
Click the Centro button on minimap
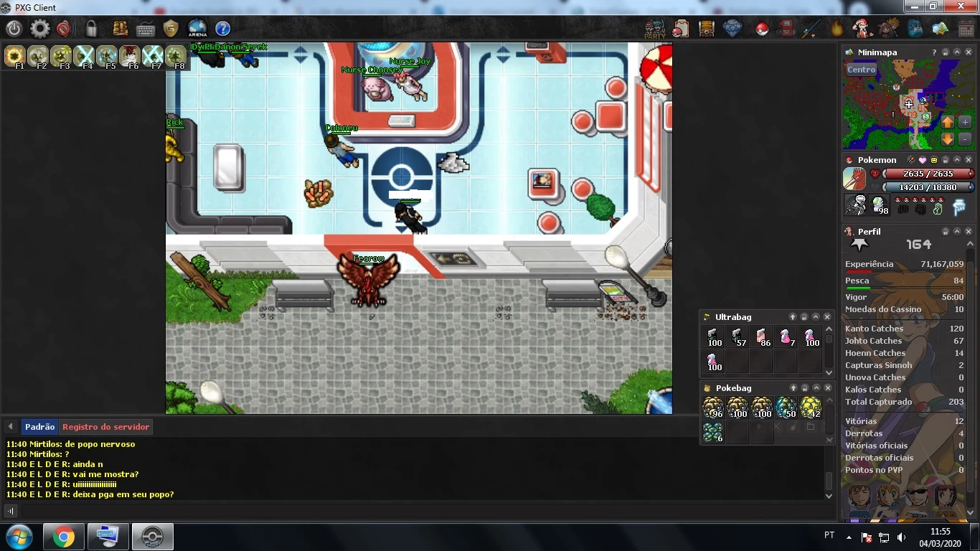[861, 70]
